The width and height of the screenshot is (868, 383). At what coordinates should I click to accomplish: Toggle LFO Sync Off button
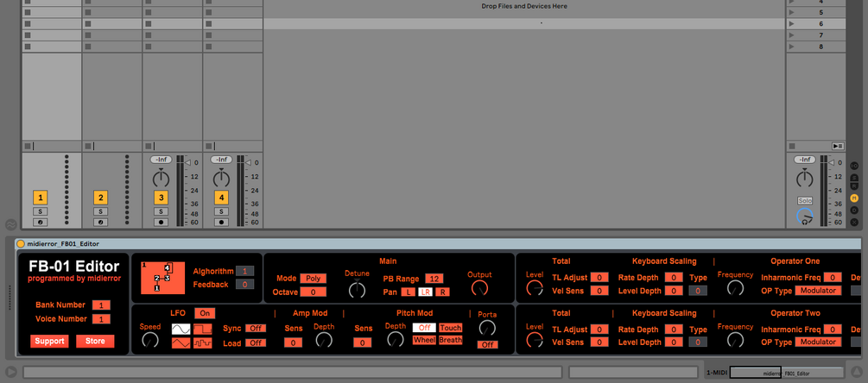pos(256,329)
